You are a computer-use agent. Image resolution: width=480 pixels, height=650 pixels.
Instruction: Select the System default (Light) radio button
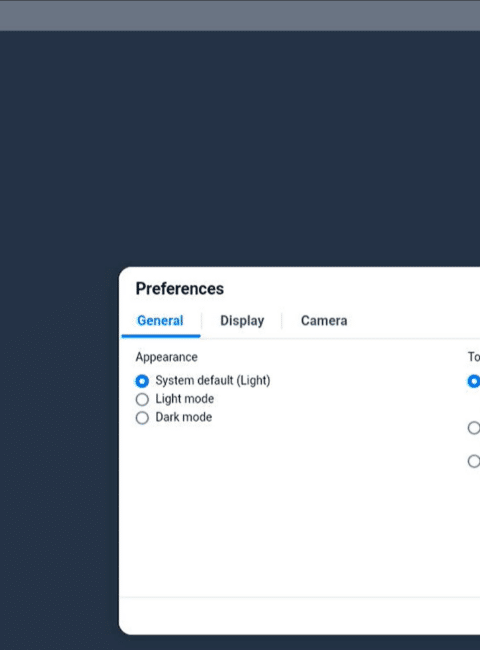click(x=142, y=381)
